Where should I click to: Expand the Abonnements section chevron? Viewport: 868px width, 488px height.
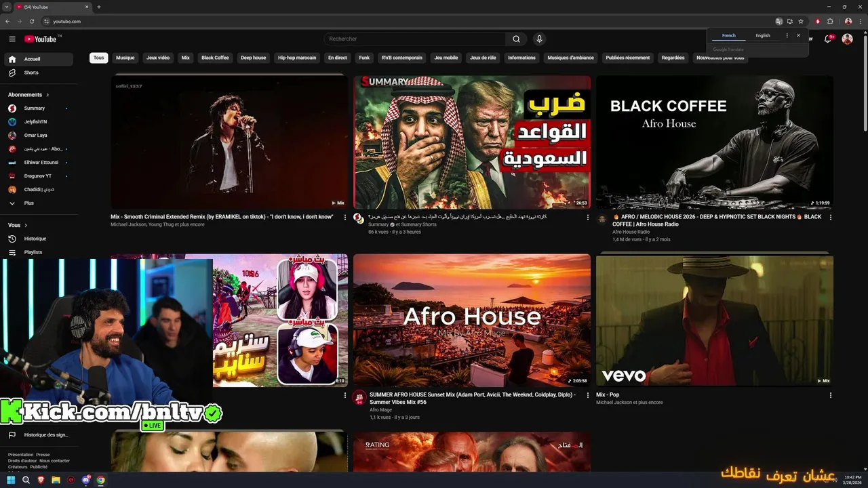point(47,95)
